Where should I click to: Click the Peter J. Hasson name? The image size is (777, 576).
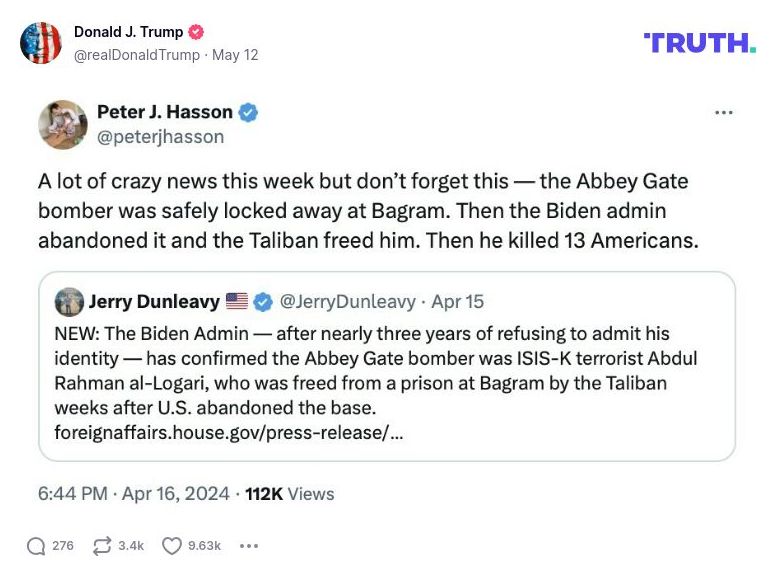pyautogui.click(x=164, y=112)
